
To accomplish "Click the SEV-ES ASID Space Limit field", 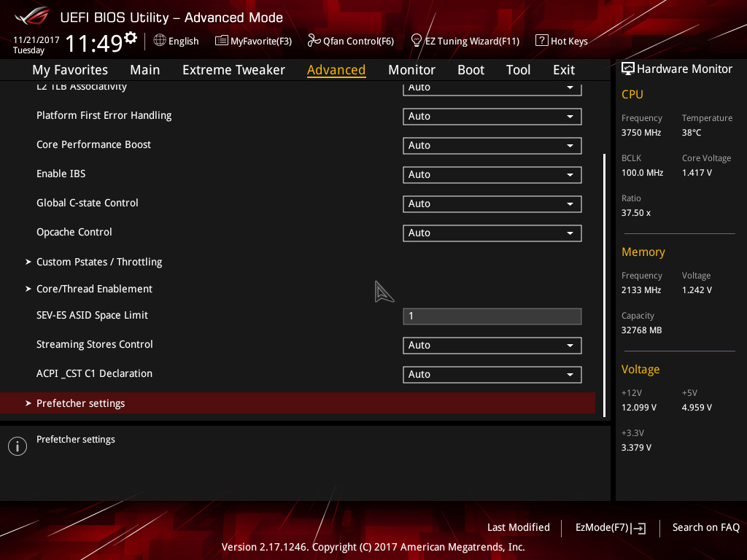I will tap(492, 316).
